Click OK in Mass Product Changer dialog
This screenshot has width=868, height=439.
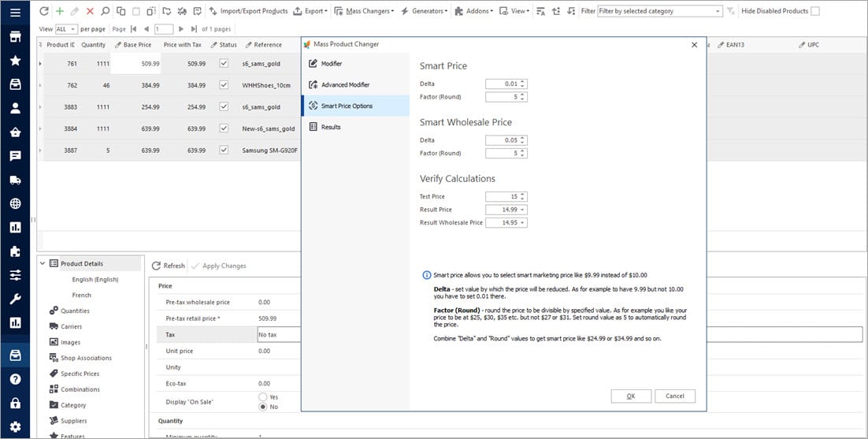pos(631,396)
